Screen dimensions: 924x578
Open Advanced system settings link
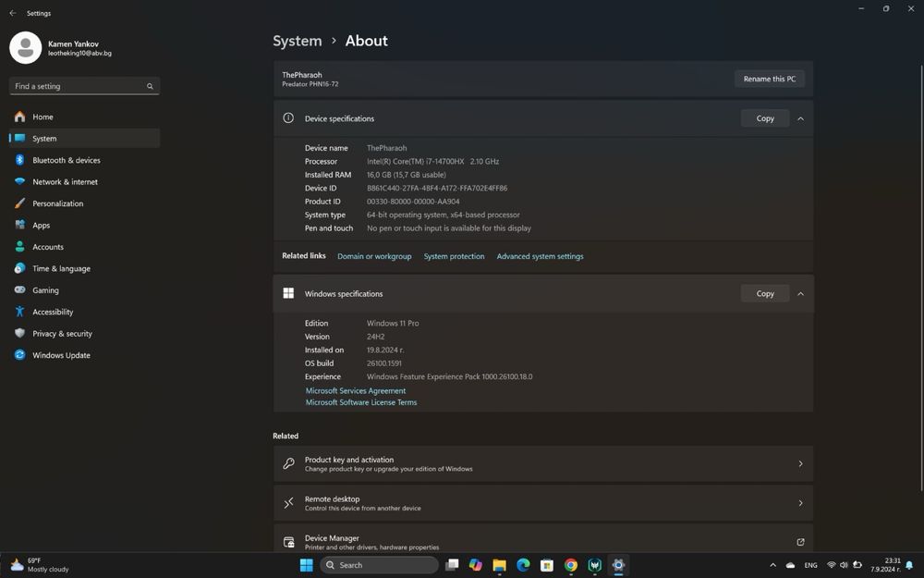pyautogui.click(x=540, y=256)
